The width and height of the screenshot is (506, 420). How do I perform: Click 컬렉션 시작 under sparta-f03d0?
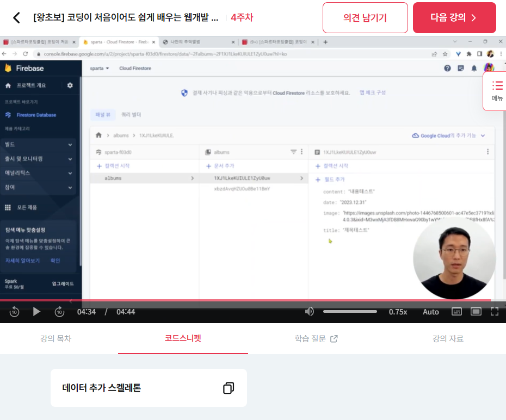tap(113, 166)
